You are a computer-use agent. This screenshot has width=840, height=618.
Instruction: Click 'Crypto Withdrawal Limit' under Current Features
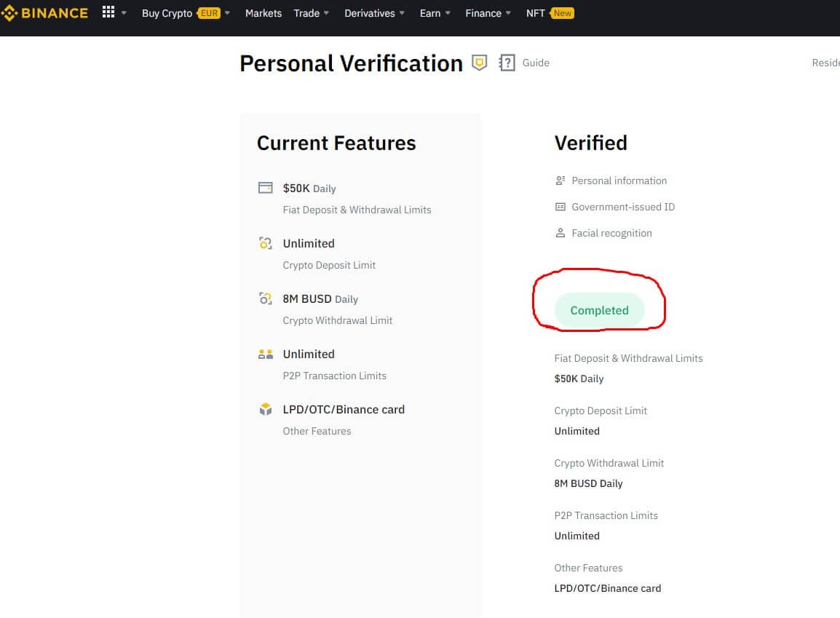(x=338, y=320)
